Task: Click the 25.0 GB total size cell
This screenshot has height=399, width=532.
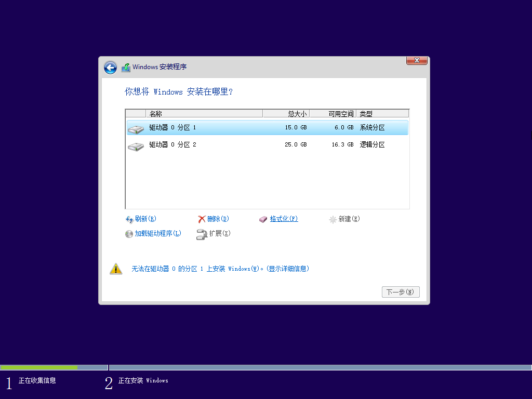Action: [x=296, y=144]
